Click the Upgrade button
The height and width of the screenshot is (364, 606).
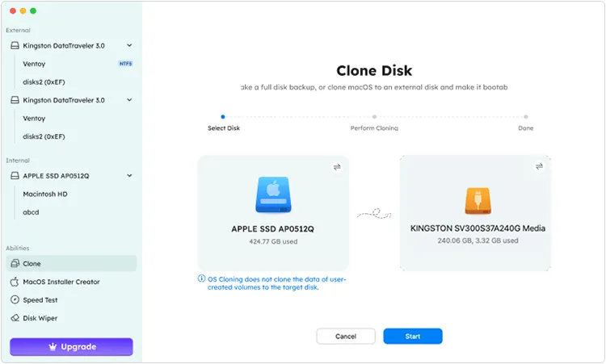tap(71, 346)
